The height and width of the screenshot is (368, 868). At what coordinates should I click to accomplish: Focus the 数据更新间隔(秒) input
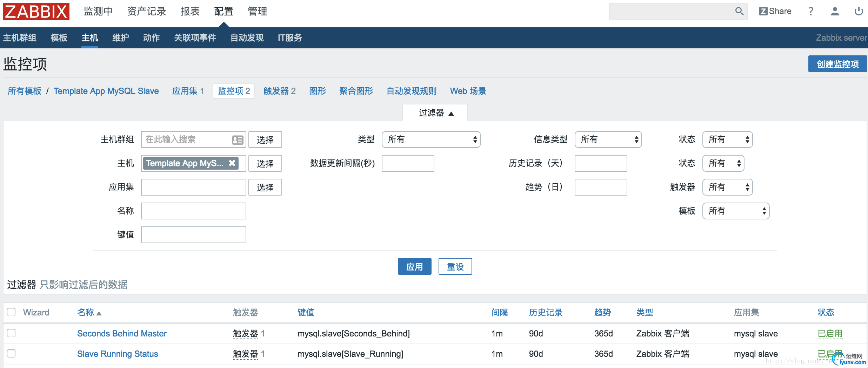click(x=408, y=163)
